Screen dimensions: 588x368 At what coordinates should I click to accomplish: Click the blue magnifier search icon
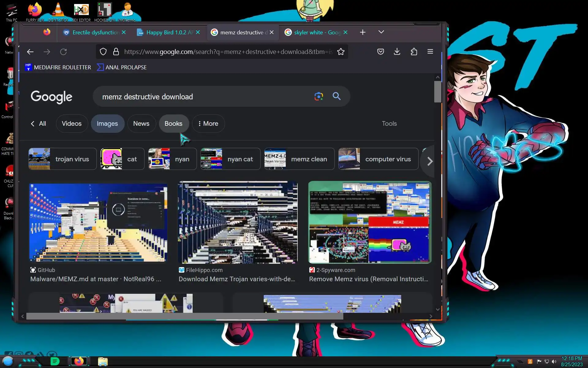pos(337,96)
